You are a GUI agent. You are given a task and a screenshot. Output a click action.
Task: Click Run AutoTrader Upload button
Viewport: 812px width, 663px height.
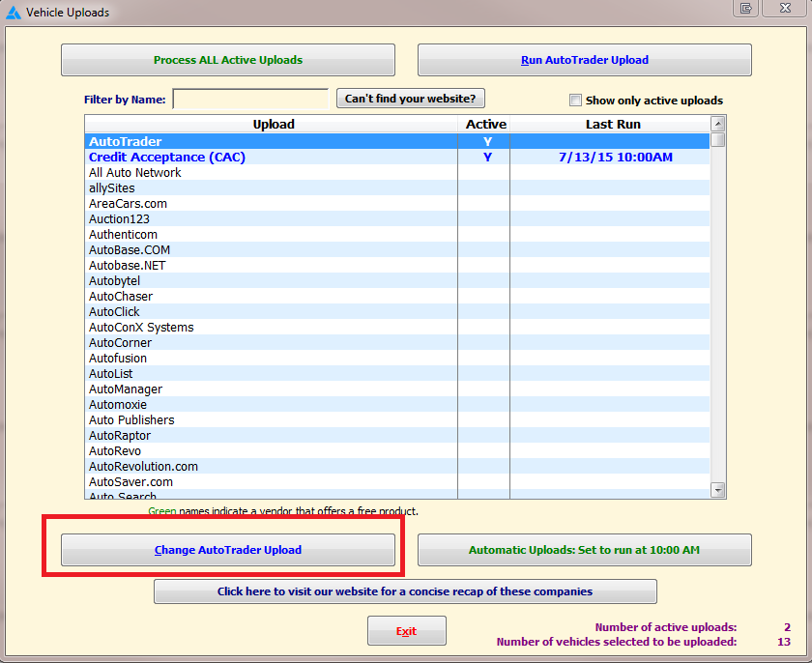(585, 60)
